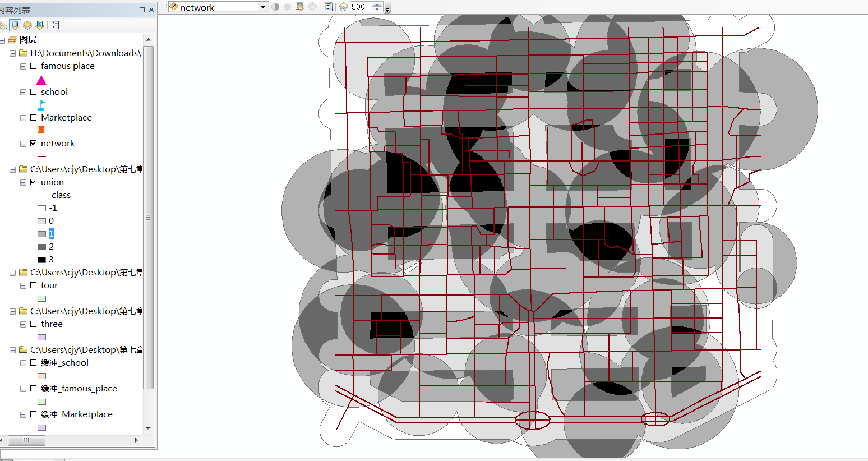Click List By Source icon
The image size is (868, 461).
15,25
